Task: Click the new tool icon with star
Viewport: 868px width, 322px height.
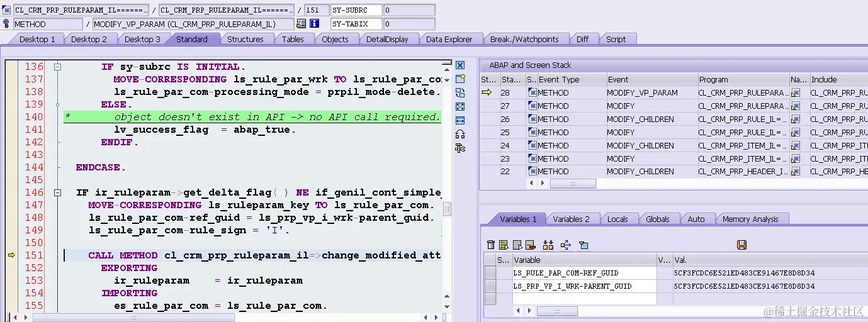Action: point(460,79)
